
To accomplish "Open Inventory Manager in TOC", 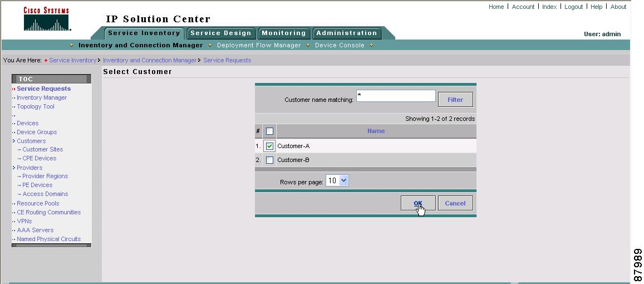I will (42, 97).
